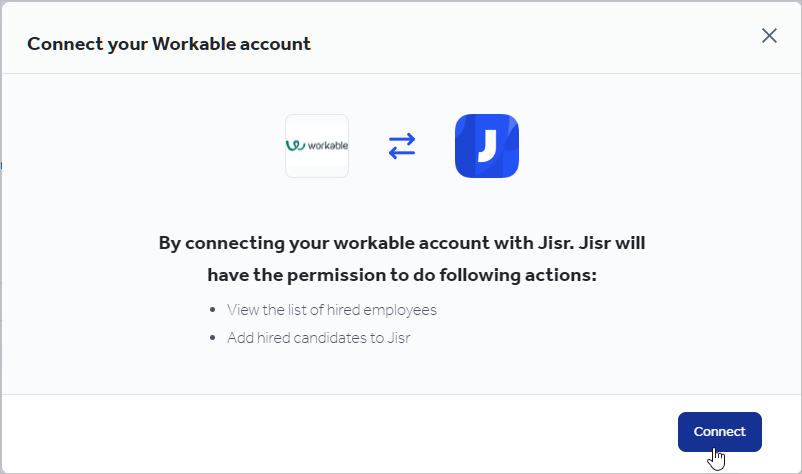Click the Workable logo tile

tap(317, 146)
